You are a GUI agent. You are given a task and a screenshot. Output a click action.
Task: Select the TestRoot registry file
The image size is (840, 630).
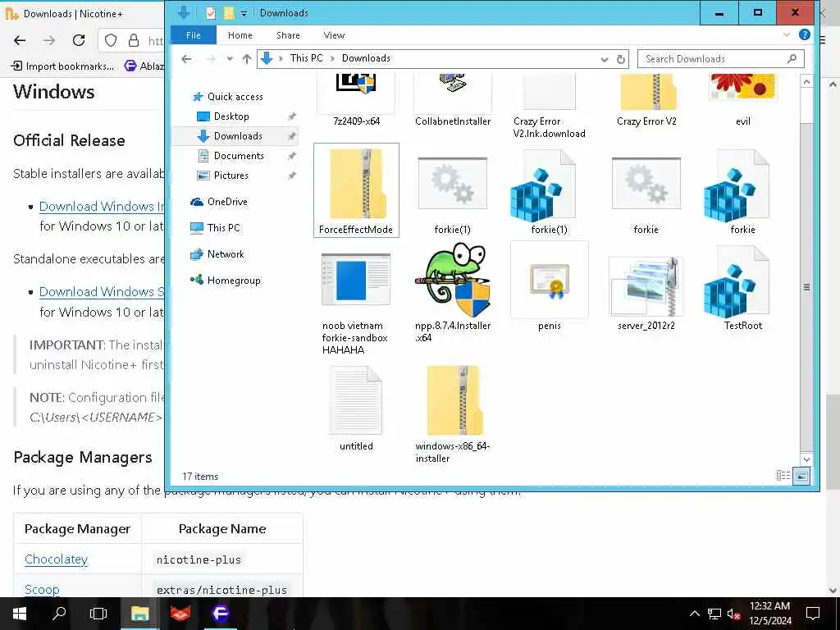click(742, 290)
